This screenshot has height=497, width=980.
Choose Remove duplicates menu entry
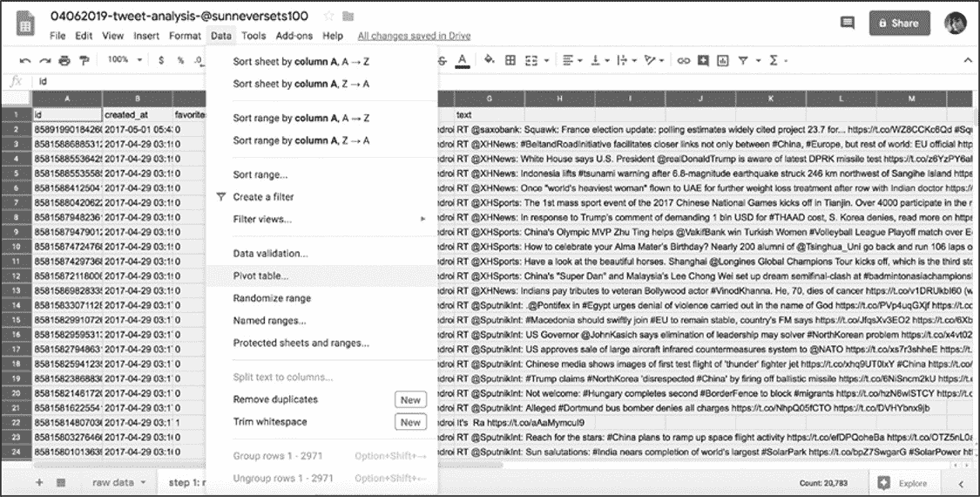pyautogui.click(x=275, y=399)
